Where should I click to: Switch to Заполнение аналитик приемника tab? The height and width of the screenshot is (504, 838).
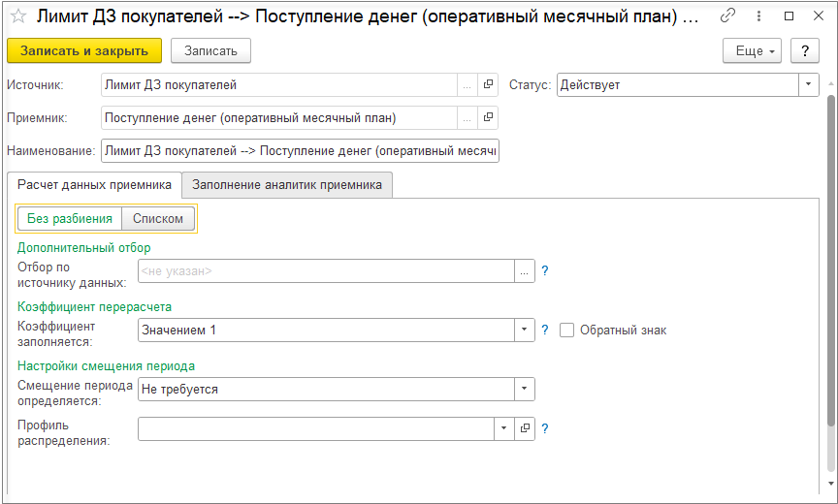[287, 184]
